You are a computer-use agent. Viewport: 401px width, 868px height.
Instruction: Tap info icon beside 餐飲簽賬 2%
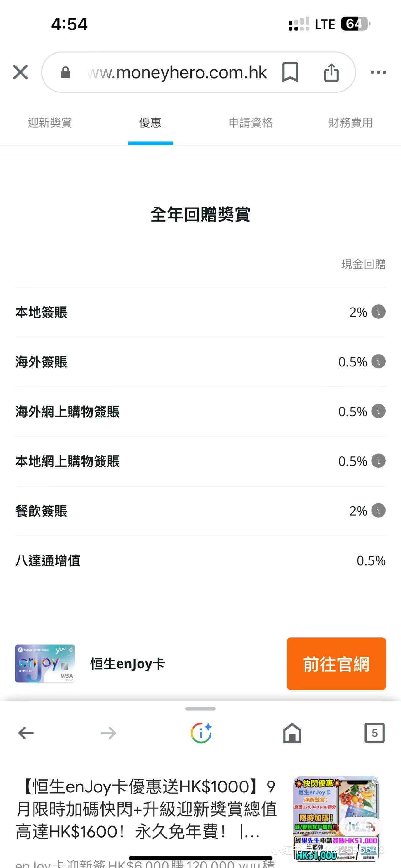(378, 510)
